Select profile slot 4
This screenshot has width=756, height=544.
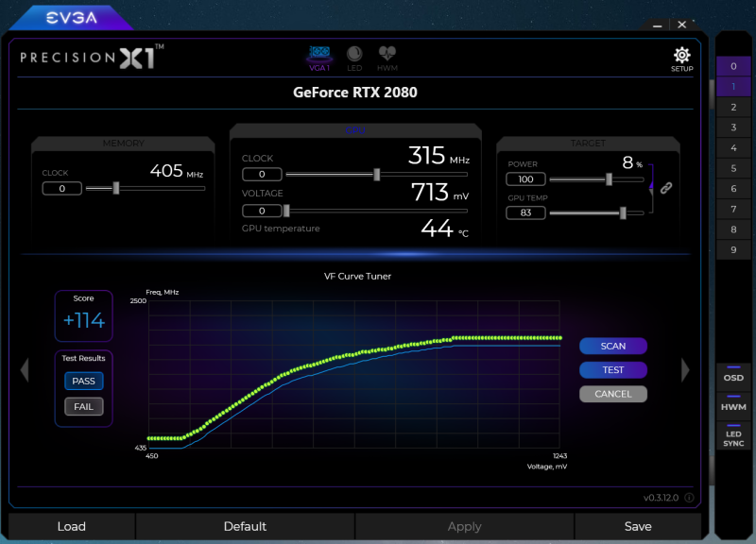click(733, 148)
